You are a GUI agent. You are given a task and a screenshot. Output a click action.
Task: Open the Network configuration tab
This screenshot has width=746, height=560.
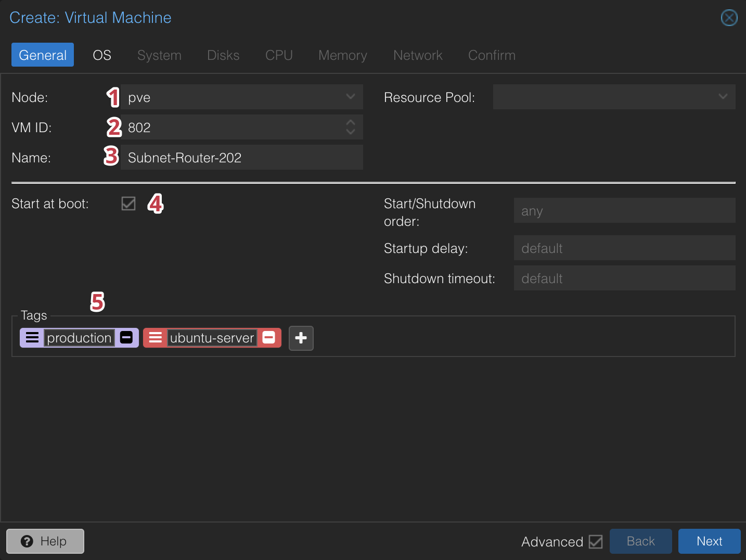click(418, 55)
